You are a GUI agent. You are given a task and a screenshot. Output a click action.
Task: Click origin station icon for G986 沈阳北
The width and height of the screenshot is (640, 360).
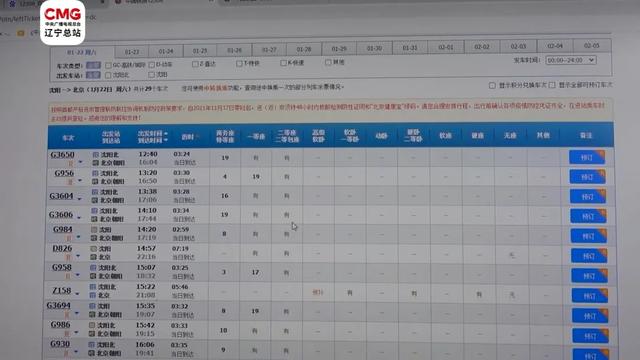pos(92,325)
